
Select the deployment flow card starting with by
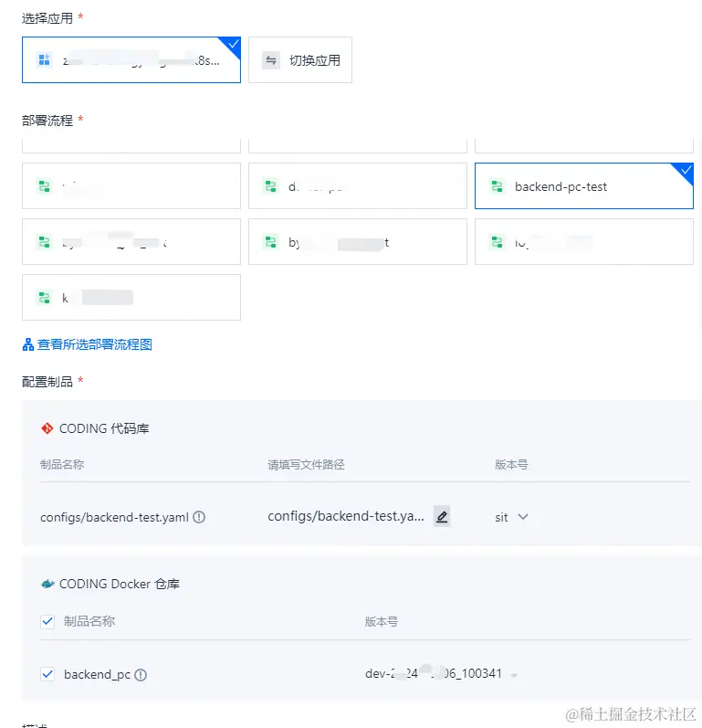(x=358, y=241)
